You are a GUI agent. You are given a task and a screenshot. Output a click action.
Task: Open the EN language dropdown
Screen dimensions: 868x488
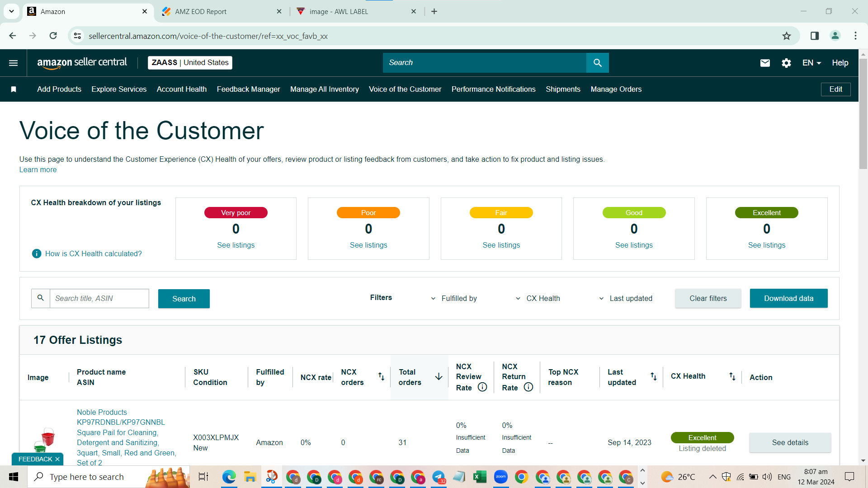tap(811, 63)
